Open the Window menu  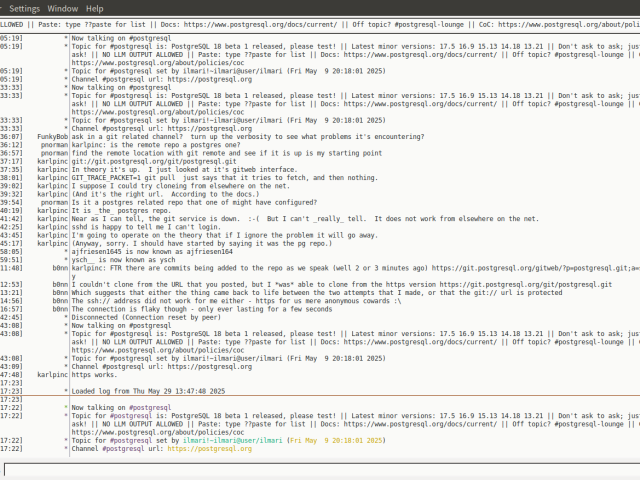pos(62,7)
